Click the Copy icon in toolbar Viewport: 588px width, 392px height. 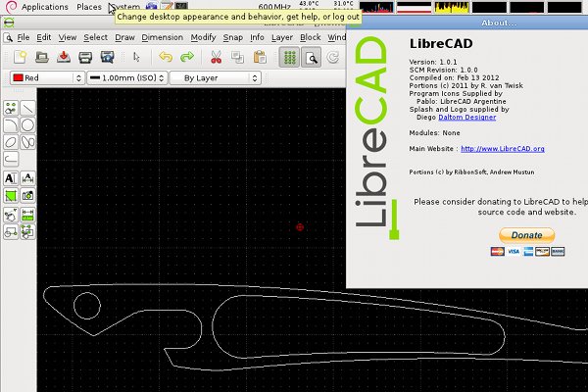click(237, 58)
